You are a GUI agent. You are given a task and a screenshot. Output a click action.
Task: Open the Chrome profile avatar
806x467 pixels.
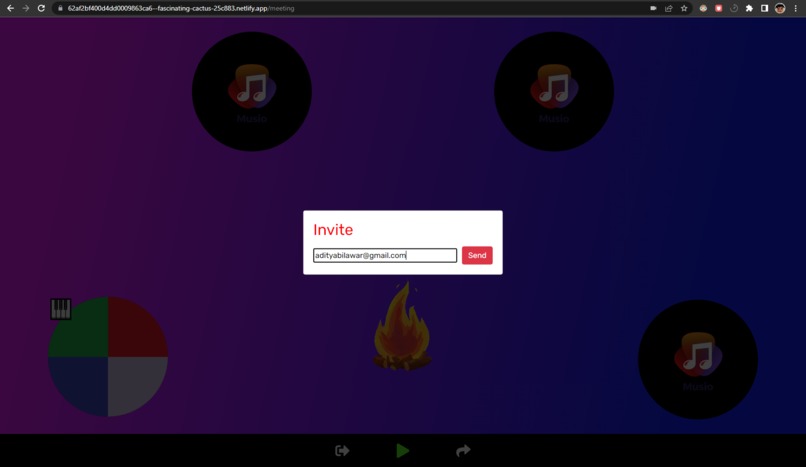tap(780, 8)
